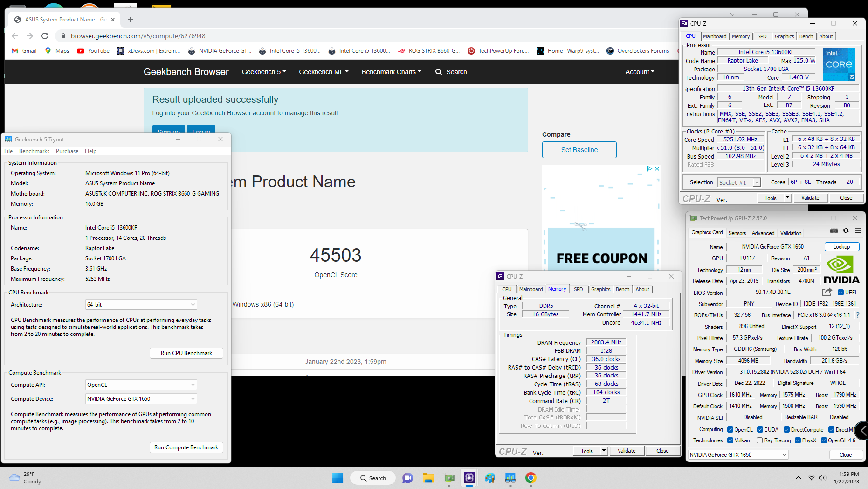Image resolution: width=868 pixels, height=489 pixels.
Task: Close the advertisement with X icon
Action: [657, 168]
